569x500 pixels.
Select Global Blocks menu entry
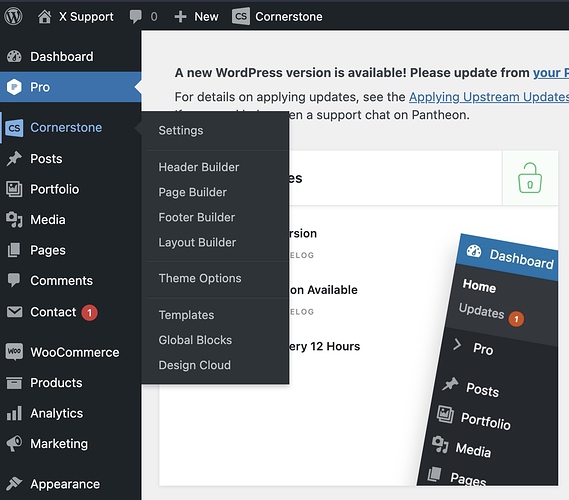coord(195,340)
